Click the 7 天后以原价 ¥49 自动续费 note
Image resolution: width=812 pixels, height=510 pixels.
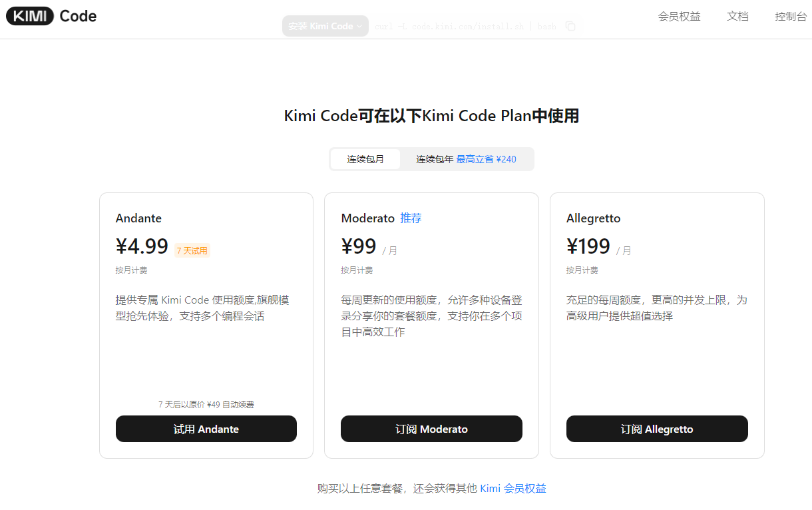(x=206, y=404)
